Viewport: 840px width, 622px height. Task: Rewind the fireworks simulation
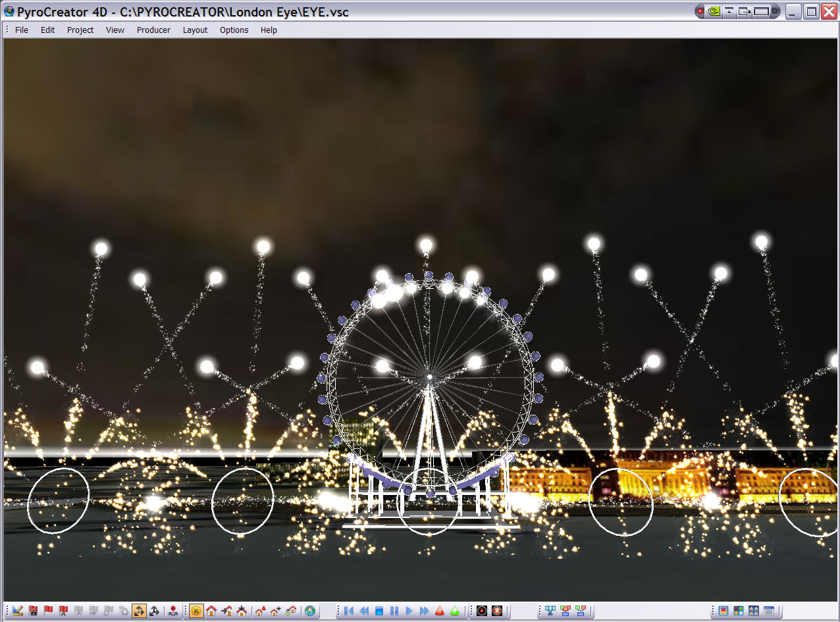click(x=363, y=611)
